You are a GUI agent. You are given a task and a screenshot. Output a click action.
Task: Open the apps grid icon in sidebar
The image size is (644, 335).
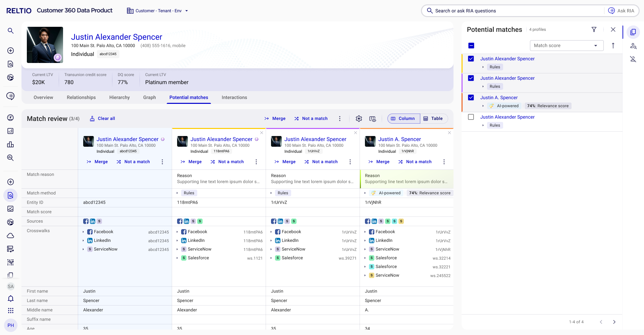[x=11, y=311]
